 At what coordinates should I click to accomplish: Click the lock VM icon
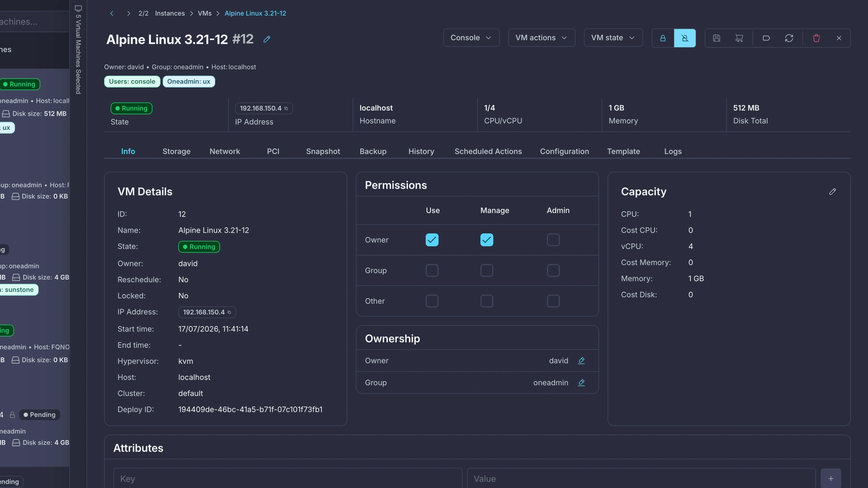point(663,38)
